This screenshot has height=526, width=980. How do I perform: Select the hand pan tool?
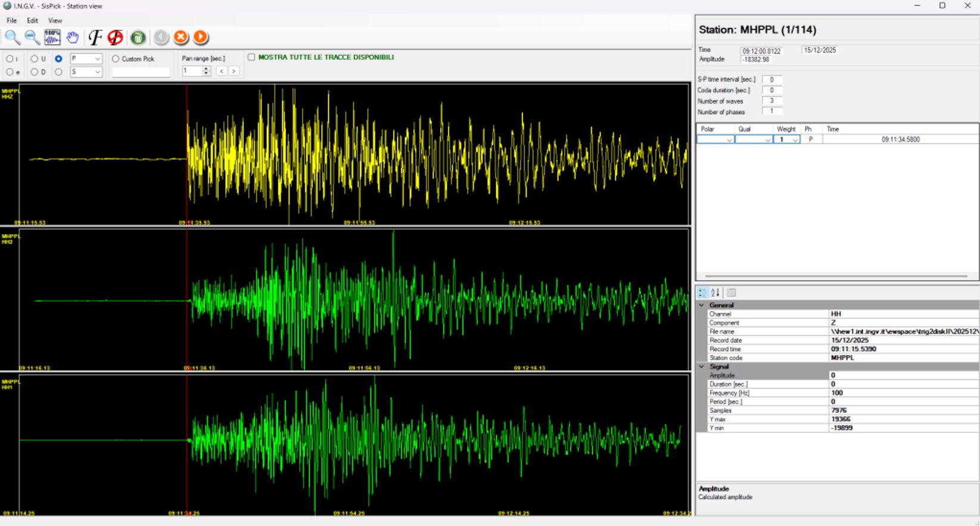pyautogui.click(x=73, y=38)
